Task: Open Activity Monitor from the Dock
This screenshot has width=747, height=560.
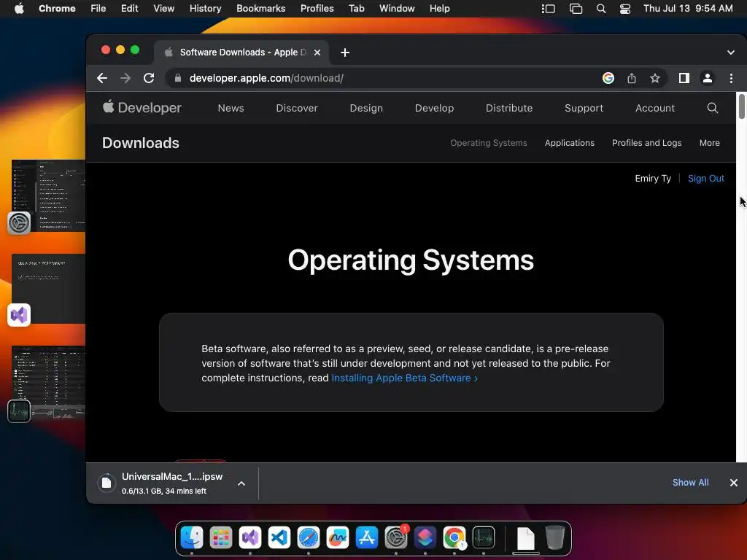Action: click(x=484, y=537)
